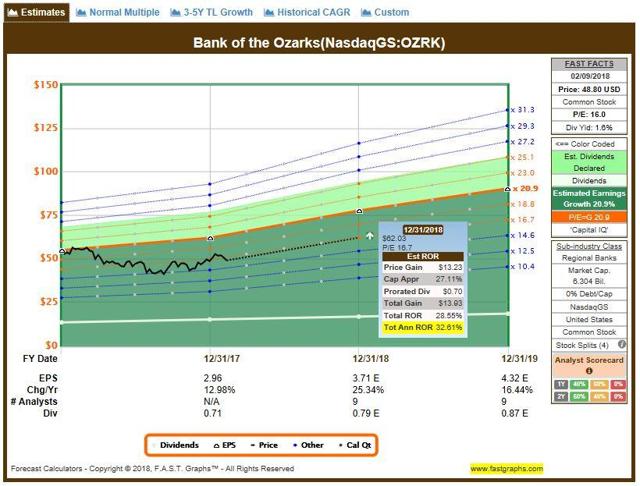Click the Analyst Scorecard info icon
Viewport: 640px width, 486px height.
[589, 371]
